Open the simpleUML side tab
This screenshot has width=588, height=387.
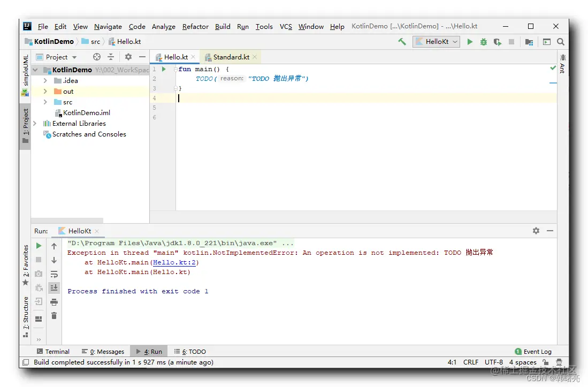26,75
